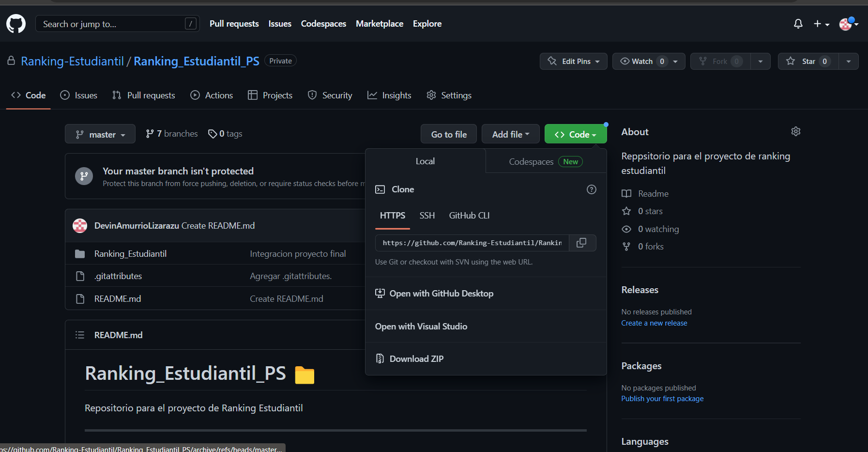Viewport: 868px width, 452px height.
Task: Open the user avatar menu
Action: [x=849, y=24]
